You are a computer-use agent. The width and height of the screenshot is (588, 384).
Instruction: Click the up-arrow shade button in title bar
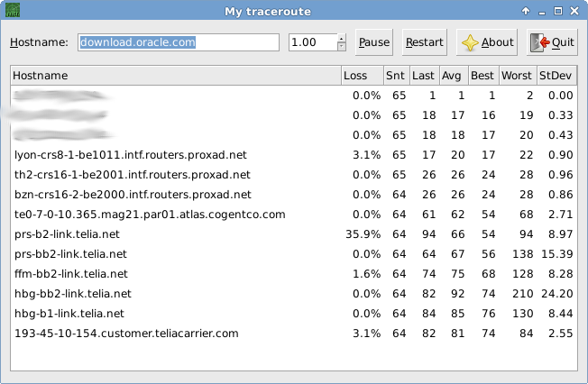pyautogui.click(x=526, y=11)
